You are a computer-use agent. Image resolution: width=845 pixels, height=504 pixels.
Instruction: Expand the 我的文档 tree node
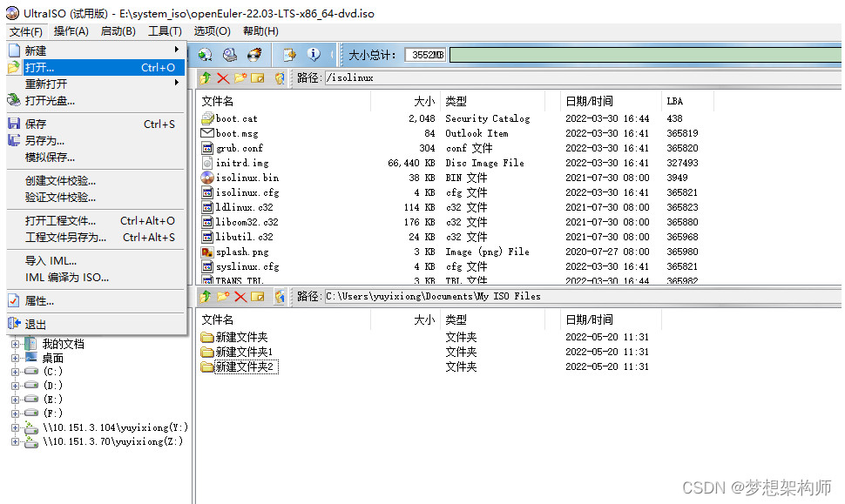pyautogui.click(x=15, y=344)
